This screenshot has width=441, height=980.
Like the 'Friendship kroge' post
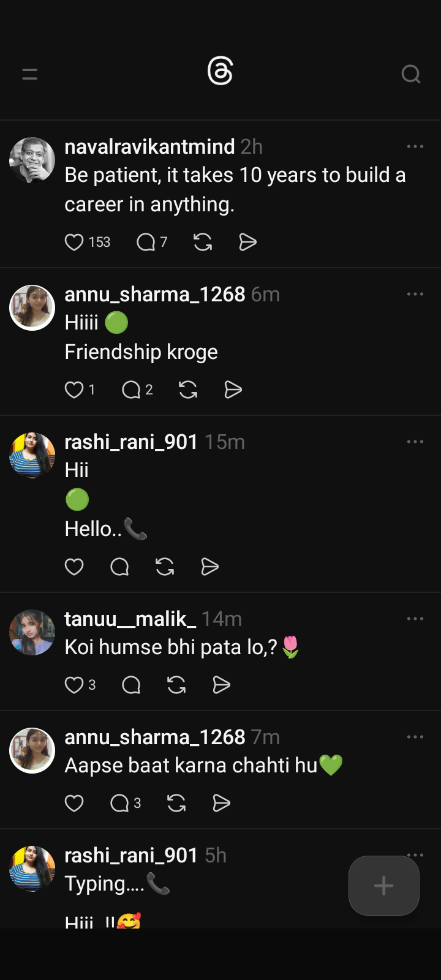tap(74, 390)
